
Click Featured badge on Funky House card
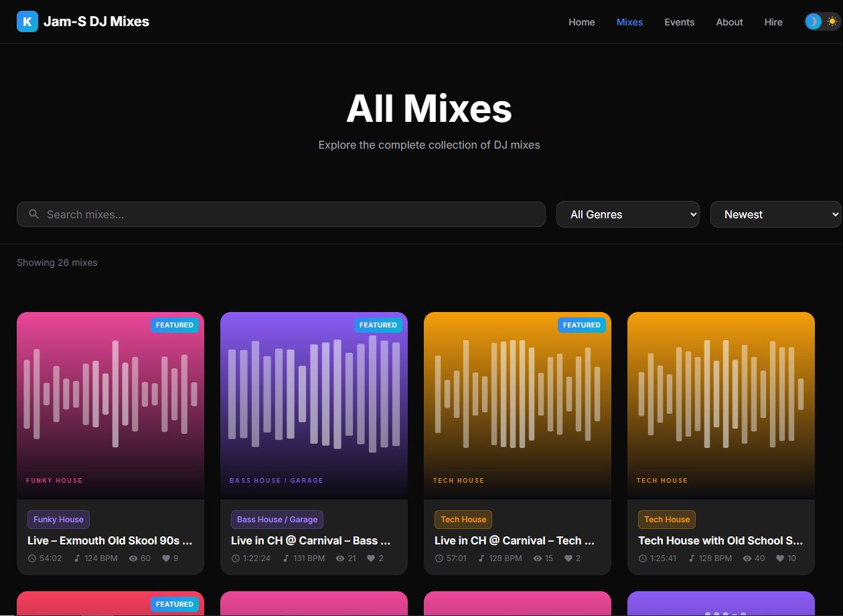tap(175, 325)
